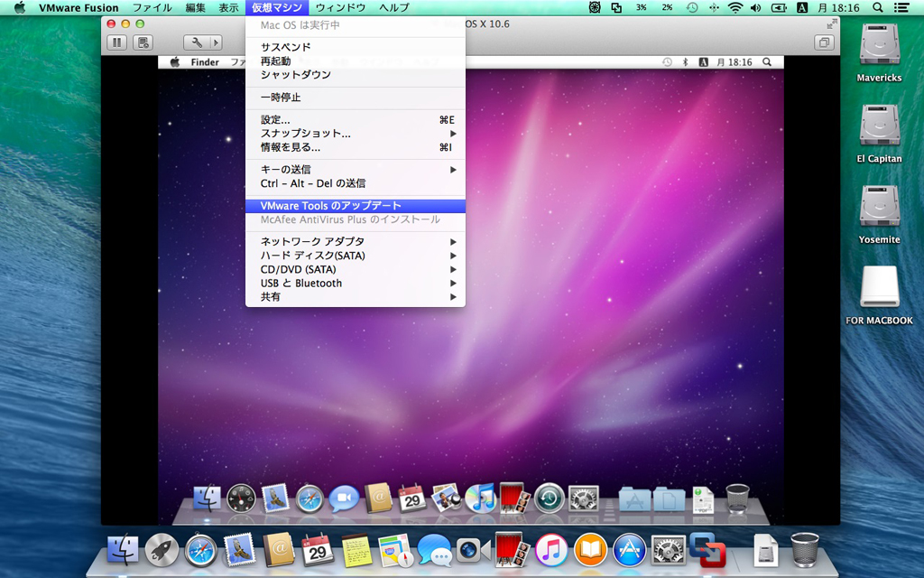Screen dimensions: 924x578
Task: Open Dashboard gauge in the guest Dock
Action: [242, 499]
